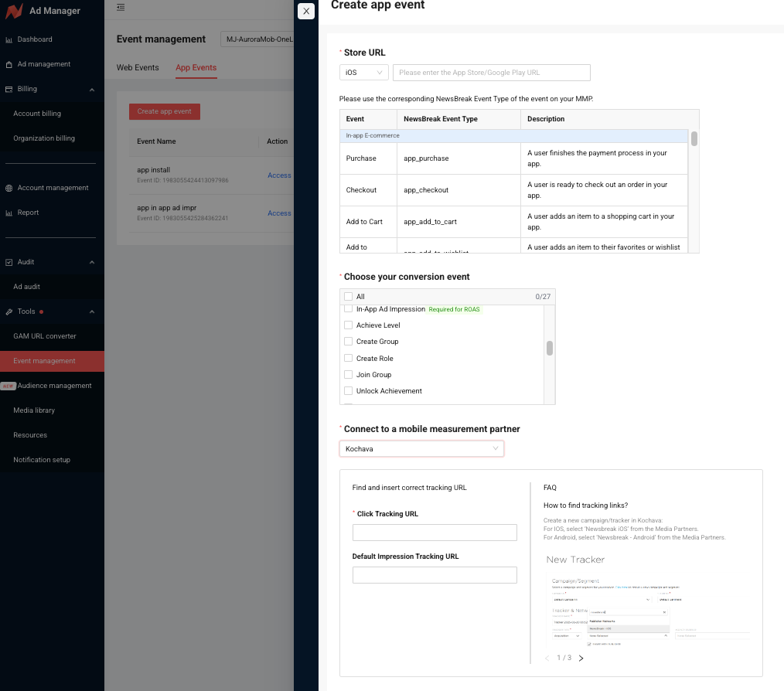The height and width of the screenshot is (691, 784).
Task: Click the Click Tracking URL field
Action: pos(435,533)
